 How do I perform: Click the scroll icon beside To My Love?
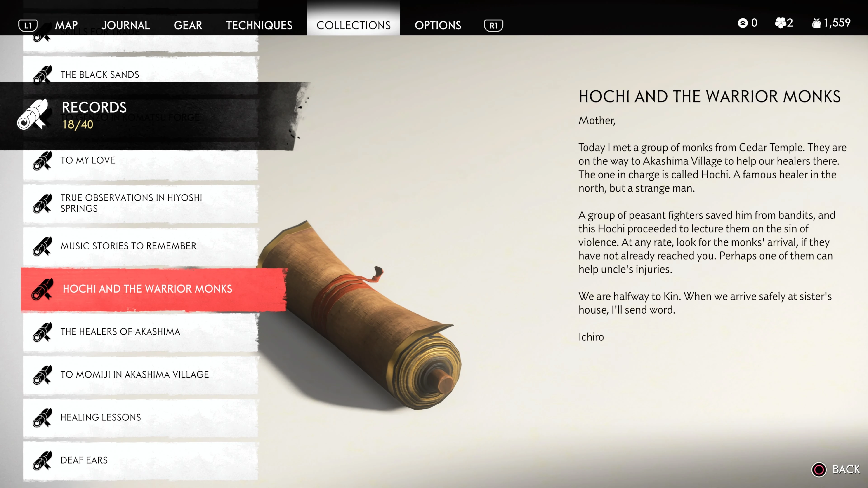pyautogui.click(x=42, y=160)
